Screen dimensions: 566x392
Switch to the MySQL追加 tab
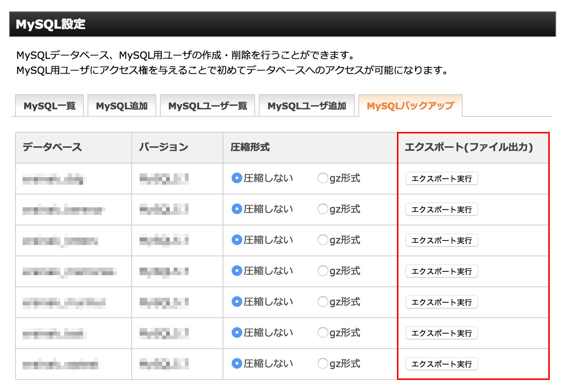[x=122, y=106]
